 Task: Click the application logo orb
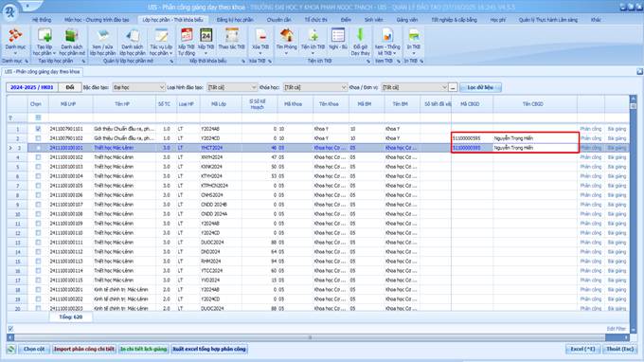point(9,11)
